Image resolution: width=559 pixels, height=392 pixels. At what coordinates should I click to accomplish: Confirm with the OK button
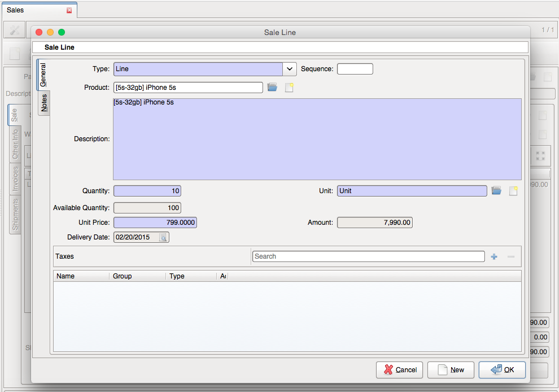(x=502, y=370)
